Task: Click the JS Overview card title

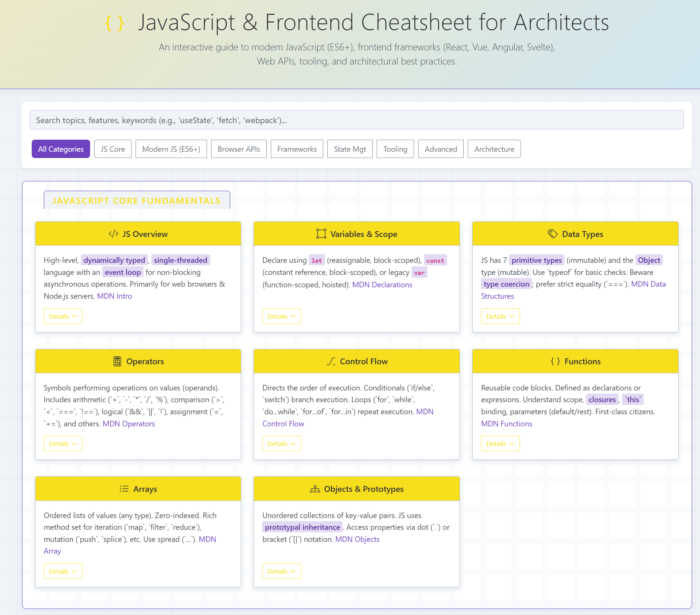Action: click(145, 234)
